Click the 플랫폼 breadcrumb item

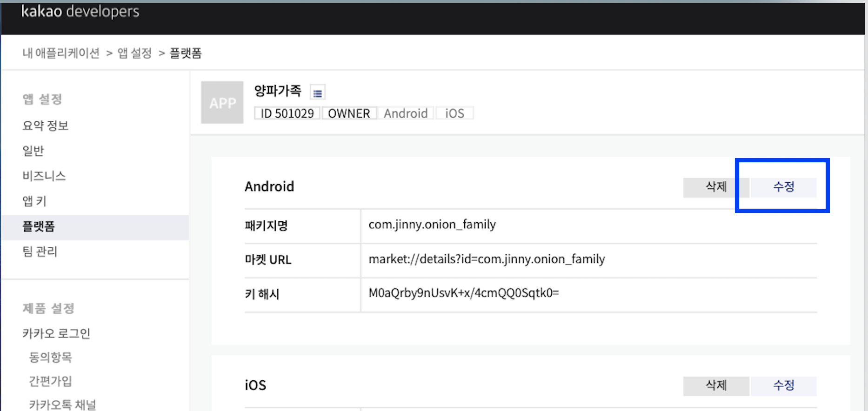185,53
